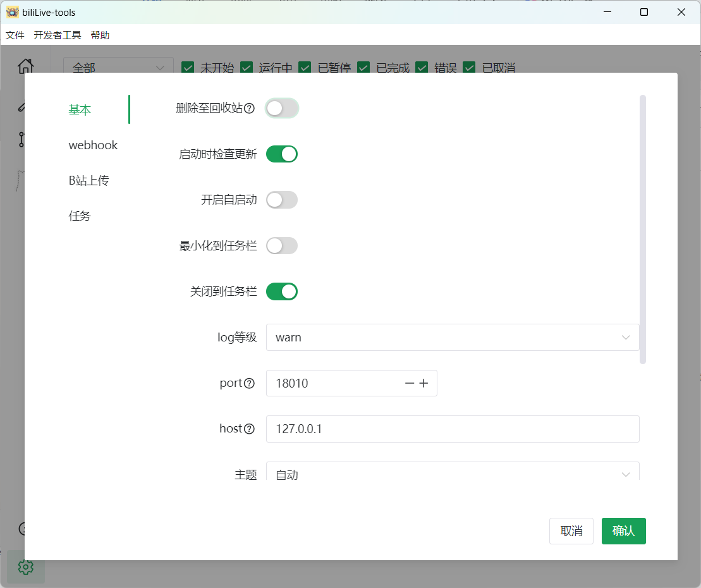Uncheck the 已完成 filter checkbox
This screenshot has height=588, width=701.
363,68
